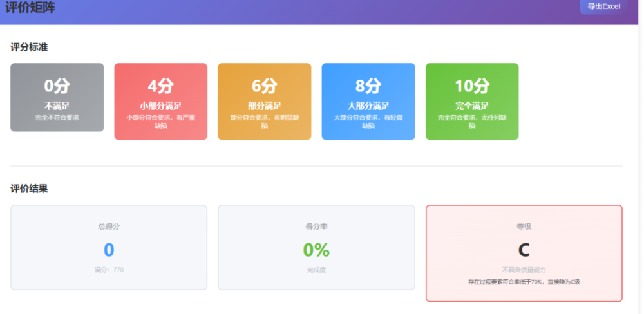This screenshot has height=314, width=644.
Task: Click the blue total score value 0
Action: tap(109, 250)
